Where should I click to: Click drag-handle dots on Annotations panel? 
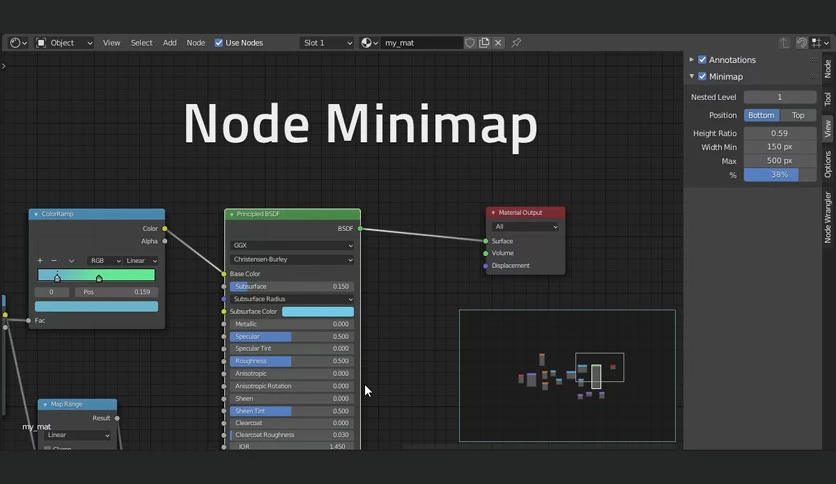click(814, 60)
